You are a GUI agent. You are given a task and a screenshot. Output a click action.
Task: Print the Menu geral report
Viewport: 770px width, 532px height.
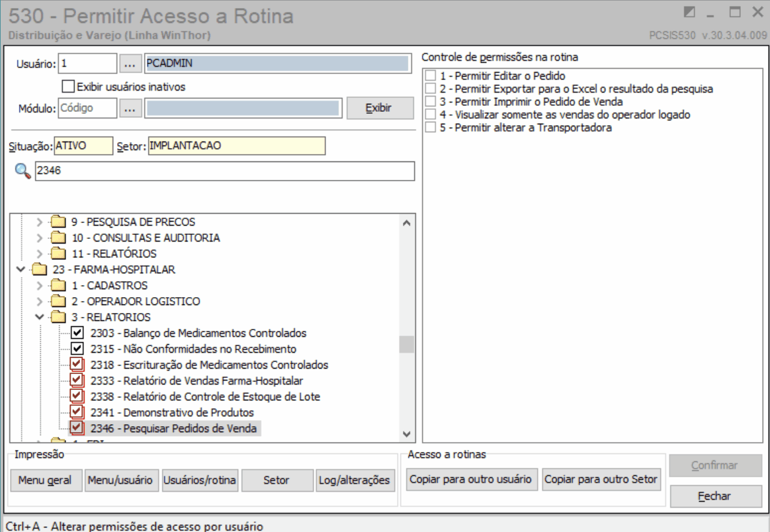pos(46,480)
